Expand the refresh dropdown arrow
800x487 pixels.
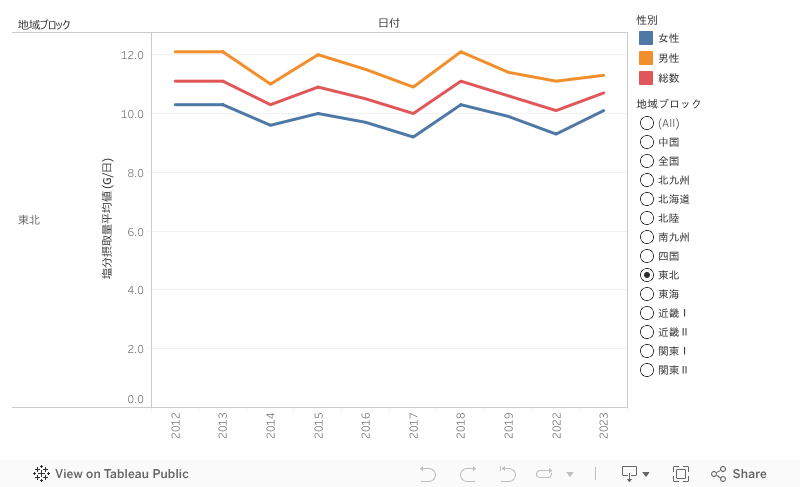coord(570,474)
